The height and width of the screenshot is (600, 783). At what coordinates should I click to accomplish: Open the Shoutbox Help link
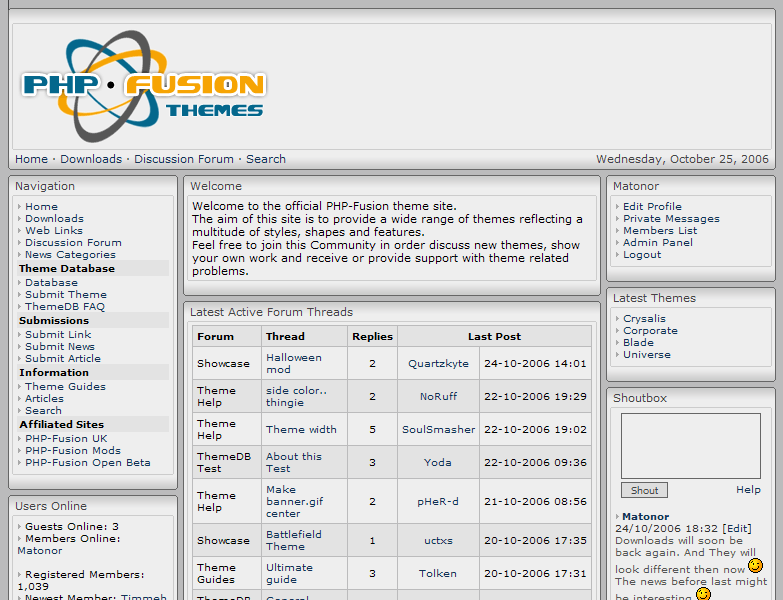(748, 490)
